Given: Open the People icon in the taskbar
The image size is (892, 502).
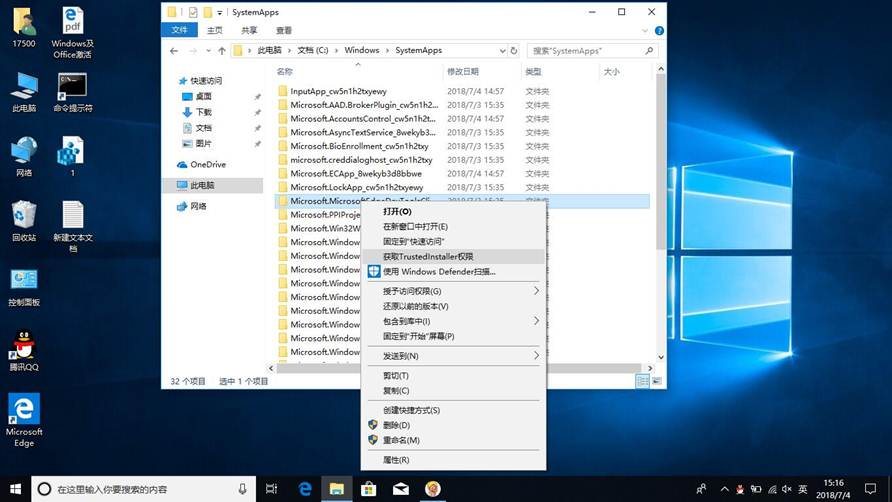Looking at the screenshot, I should (x=701, y=489).
